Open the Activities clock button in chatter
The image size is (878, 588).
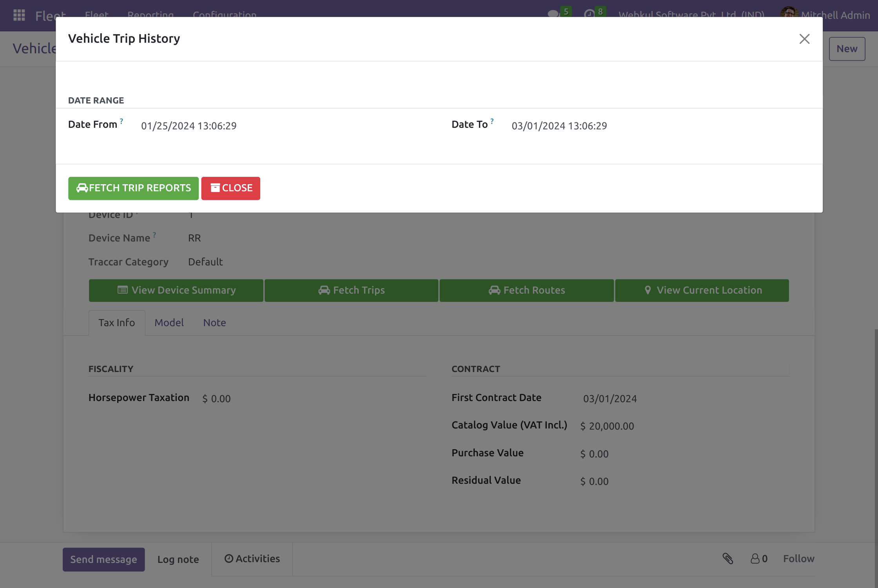pos(252,559)
